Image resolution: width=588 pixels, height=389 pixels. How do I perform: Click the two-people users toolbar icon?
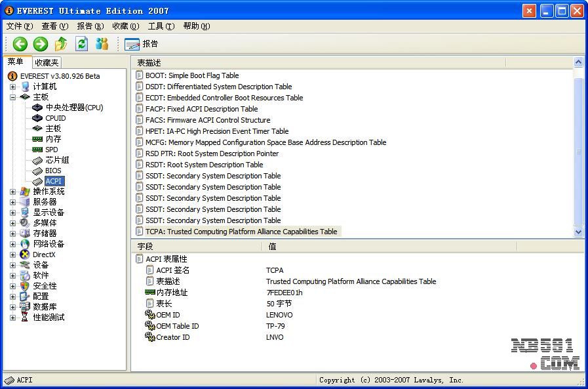click(102, 44)
